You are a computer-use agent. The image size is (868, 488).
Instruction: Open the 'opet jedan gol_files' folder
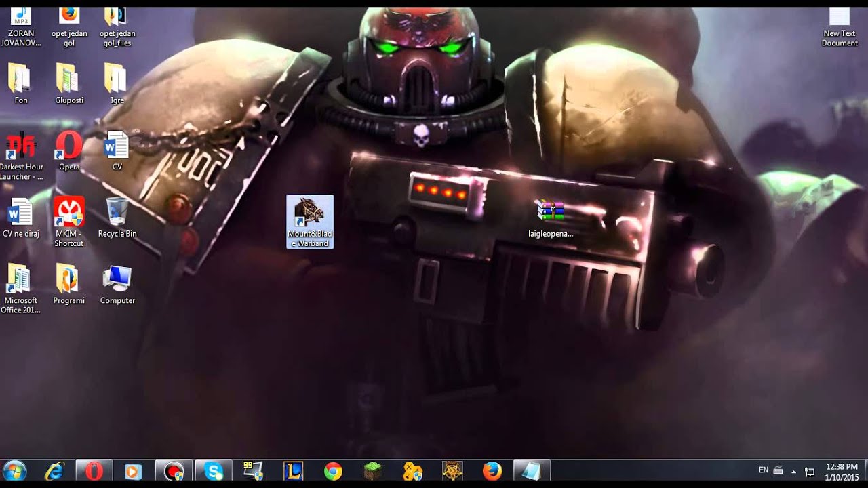coord(117,27)
